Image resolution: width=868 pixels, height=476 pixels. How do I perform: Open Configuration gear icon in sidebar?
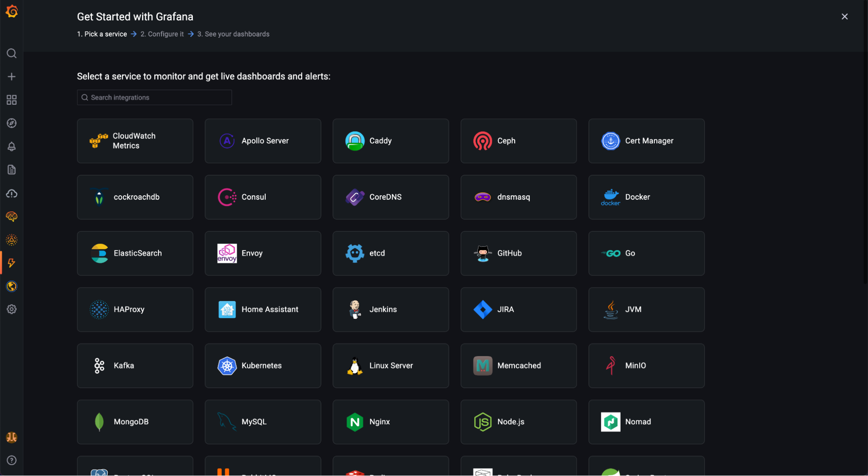(12, 309)
